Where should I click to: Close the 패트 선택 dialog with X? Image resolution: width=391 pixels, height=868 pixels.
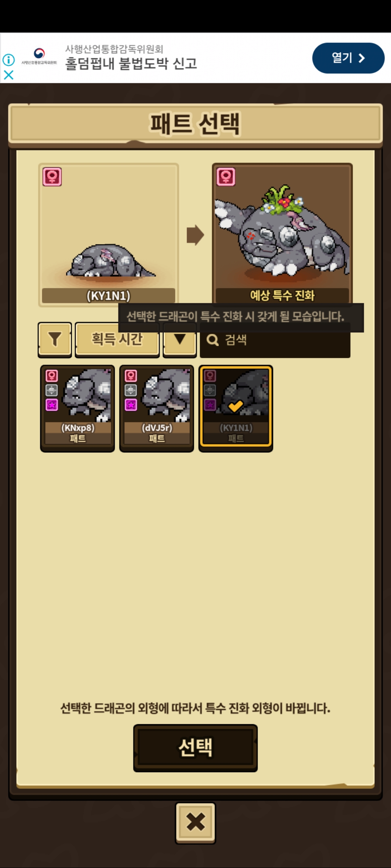pyautogui.click(x=195, y=822)
